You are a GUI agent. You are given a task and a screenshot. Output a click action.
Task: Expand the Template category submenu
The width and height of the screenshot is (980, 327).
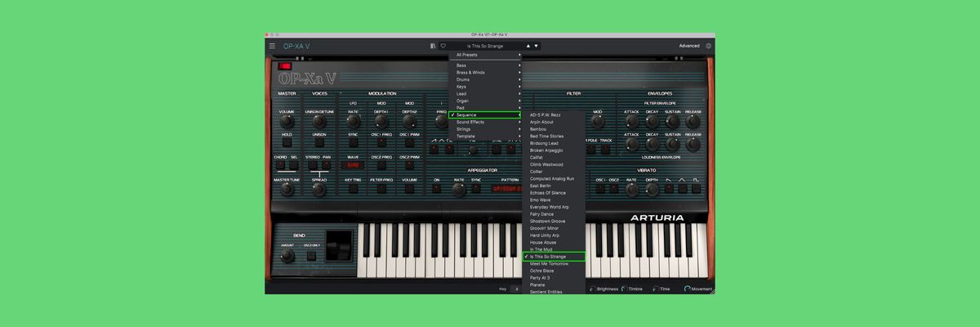pos(486,137)
